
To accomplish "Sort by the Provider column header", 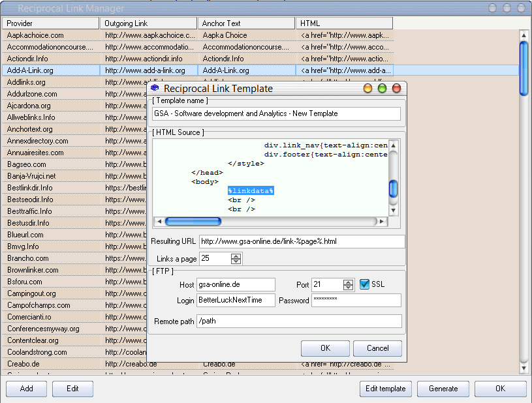I will [50, 23].
